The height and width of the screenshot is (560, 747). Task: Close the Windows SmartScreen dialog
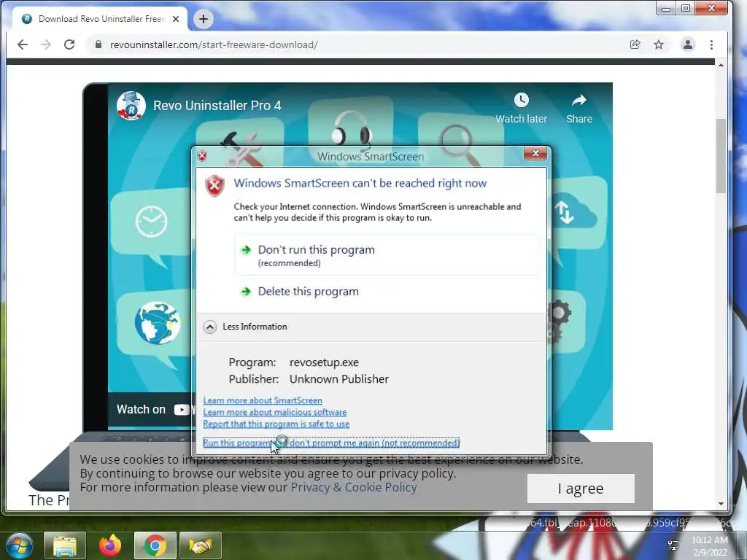535,153
